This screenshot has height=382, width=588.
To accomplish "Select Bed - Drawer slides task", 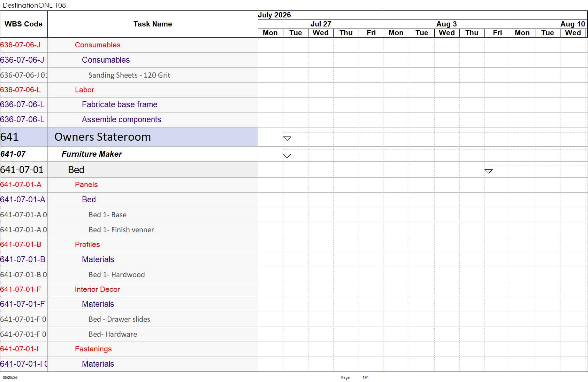I will click(129, 319).
